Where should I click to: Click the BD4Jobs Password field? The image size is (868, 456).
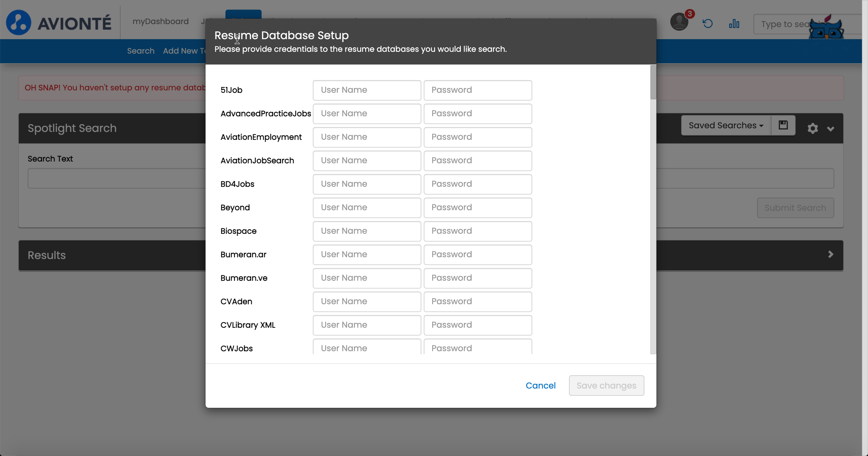[x=477, y=184]
